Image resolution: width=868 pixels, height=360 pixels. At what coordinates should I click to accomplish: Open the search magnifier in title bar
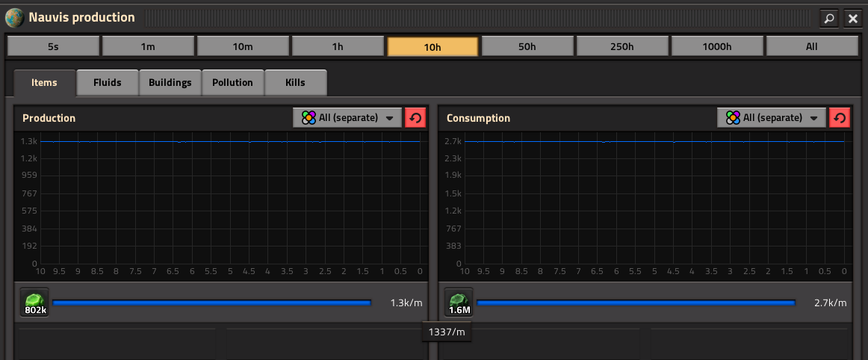point(829,18)
